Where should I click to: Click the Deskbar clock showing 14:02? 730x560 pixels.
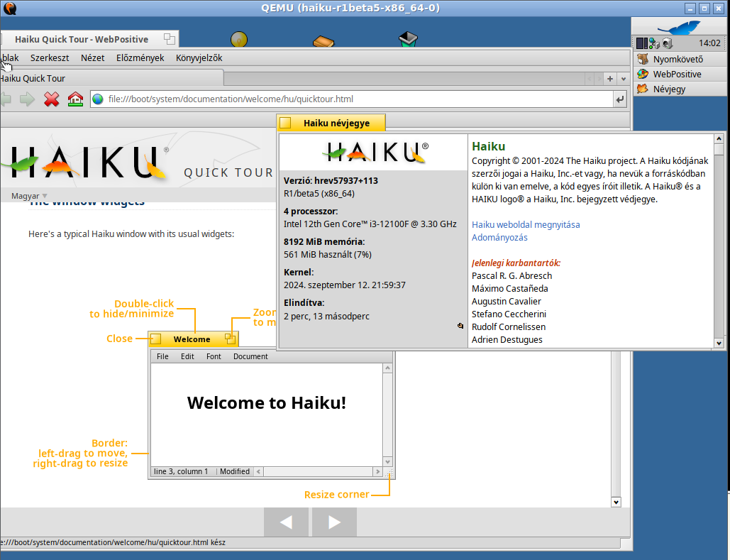coord(709,43)
